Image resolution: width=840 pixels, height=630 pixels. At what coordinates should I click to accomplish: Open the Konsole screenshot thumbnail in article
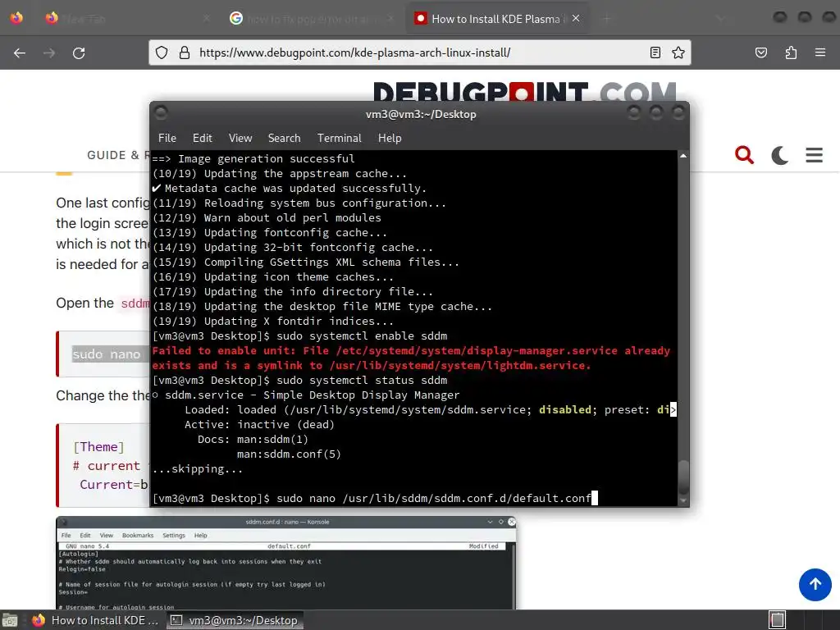286,563
